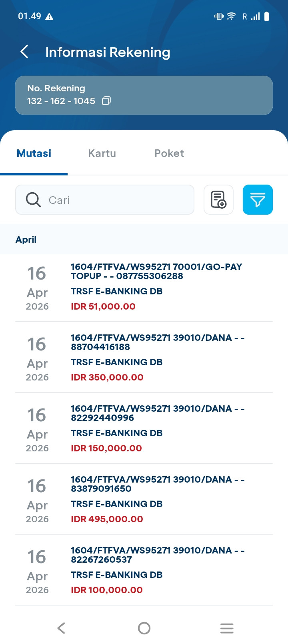The image size is (288, 644).
Task: Tap the download statement icon
Action: tap(218, 199)
